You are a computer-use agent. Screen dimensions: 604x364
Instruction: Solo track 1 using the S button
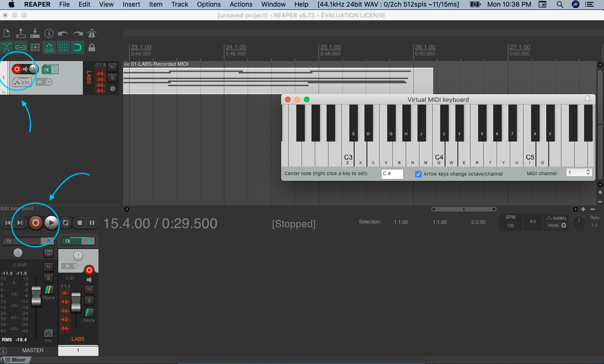(x=112, y=78)
